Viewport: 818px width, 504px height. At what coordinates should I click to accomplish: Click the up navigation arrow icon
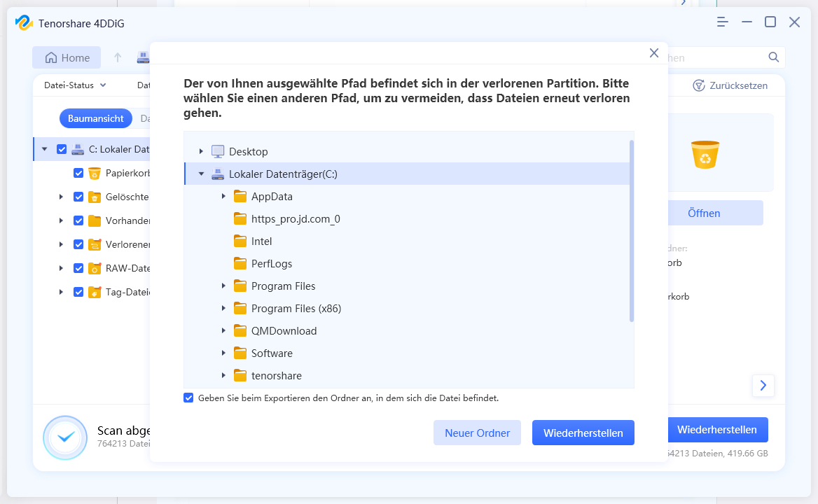(x=118, y=57)
